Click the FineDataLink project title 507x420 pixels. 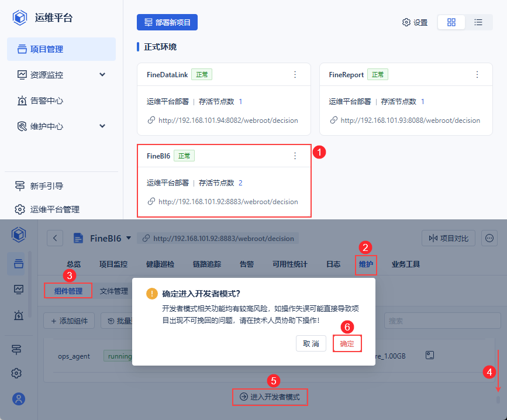[x=167, y=75]
